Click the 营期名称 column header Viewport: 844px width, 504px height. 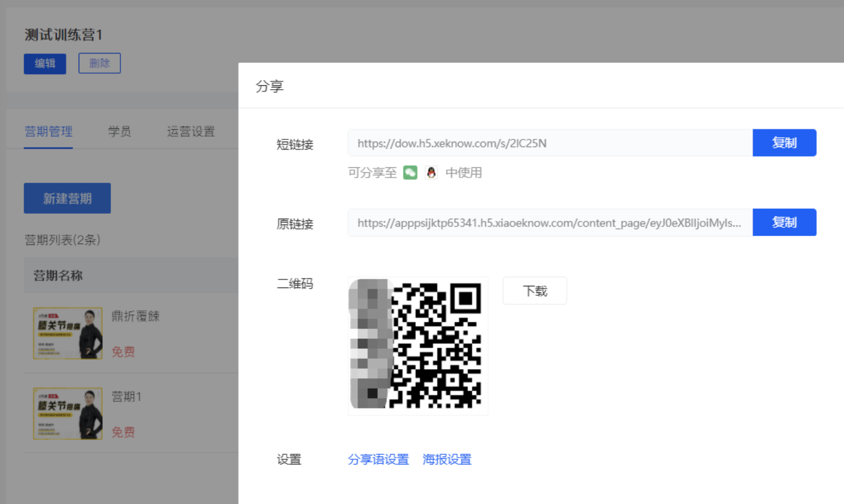[58, 276]
